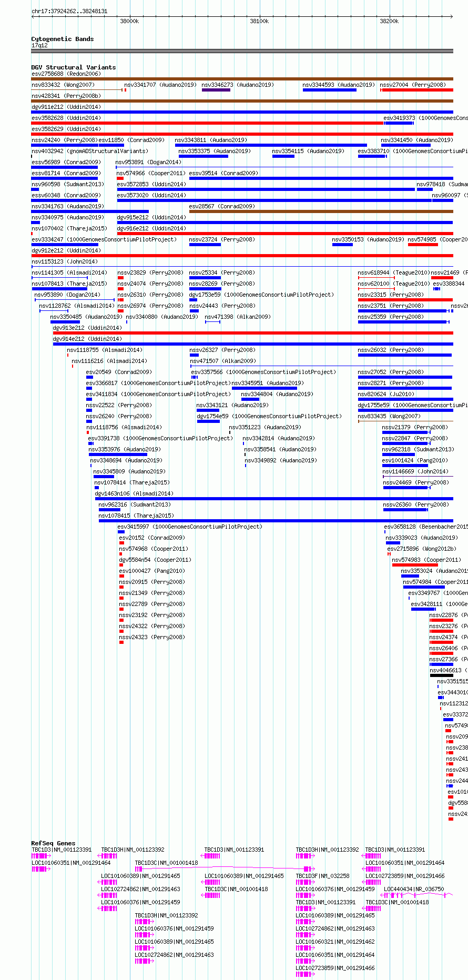Select variant nsv471398 (Alkan2009)

pyautogui.click(x=238, y=317)
